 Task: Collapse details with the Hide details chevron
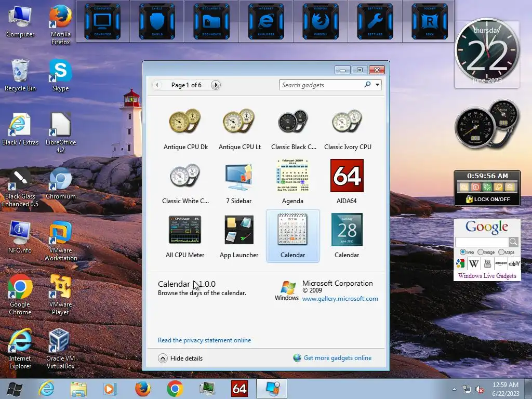163,358
